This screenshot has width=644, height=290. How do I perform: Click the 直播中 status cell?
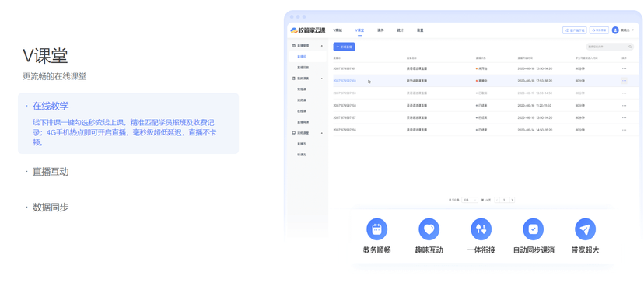pos(481,81)
